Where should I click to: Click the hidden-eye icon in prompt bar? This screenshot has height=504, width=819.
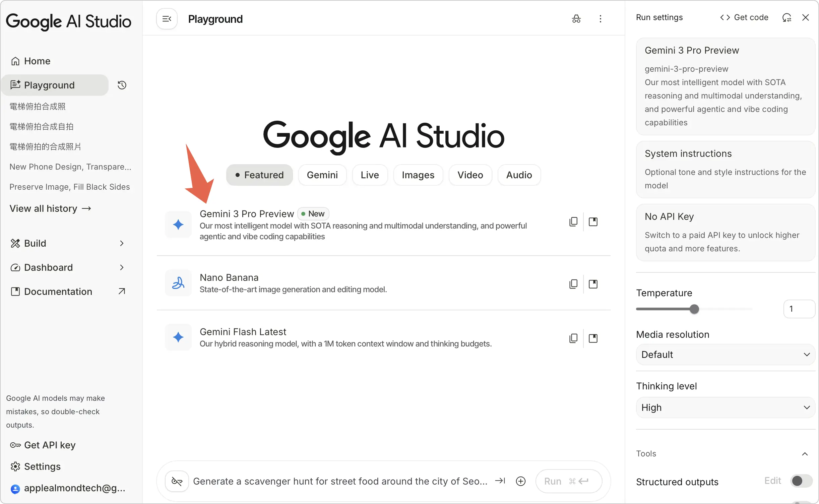pos(177,481)
